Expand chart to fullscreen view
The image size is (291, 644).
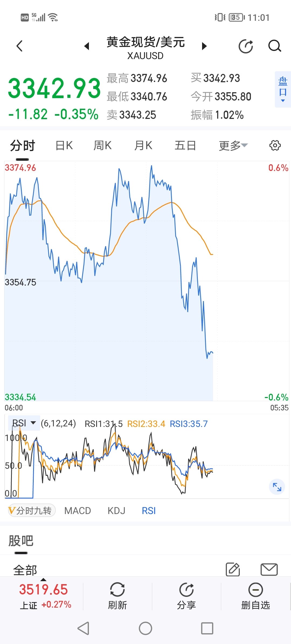277,487
